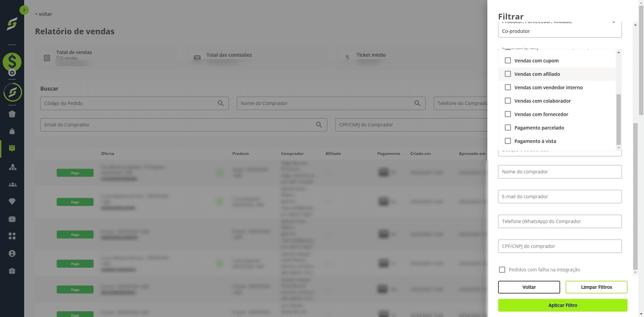Image resolution: width=644 pixels, height=317 pixels.
Task: Click the circular S profile progress icon
Action: [x=12, y=92]
